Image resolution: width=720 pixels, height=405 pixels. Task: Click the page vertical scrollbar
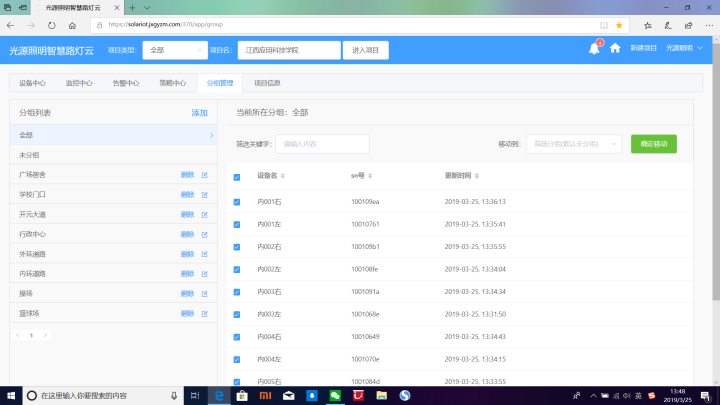716,172
